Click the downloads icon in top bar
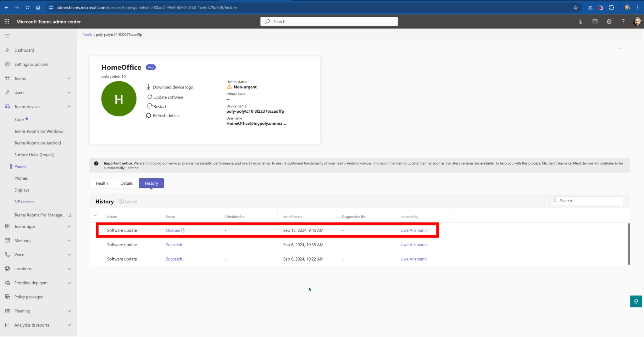Viewport: 644px width, 337px height. (581, 21)
